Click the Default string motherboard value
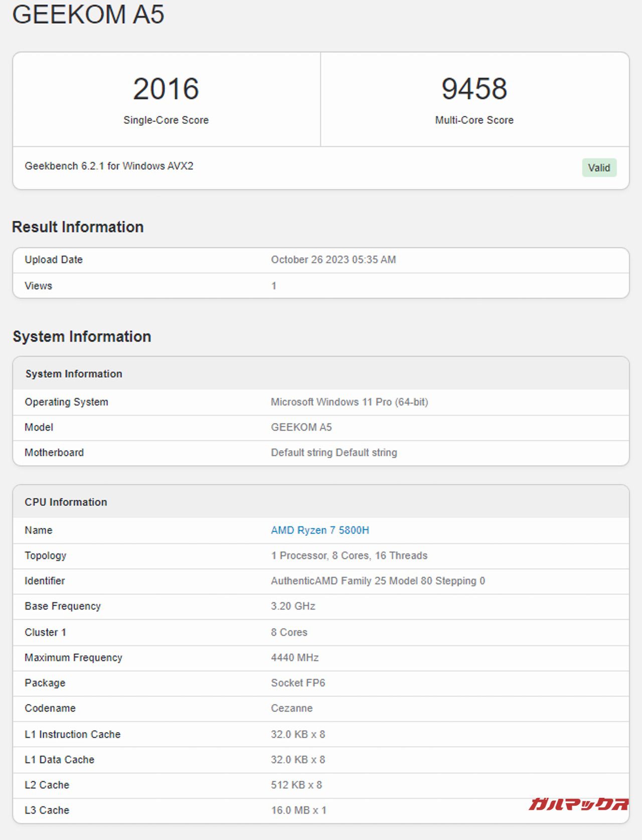The image size is (642, 840). tap(334, 453)
